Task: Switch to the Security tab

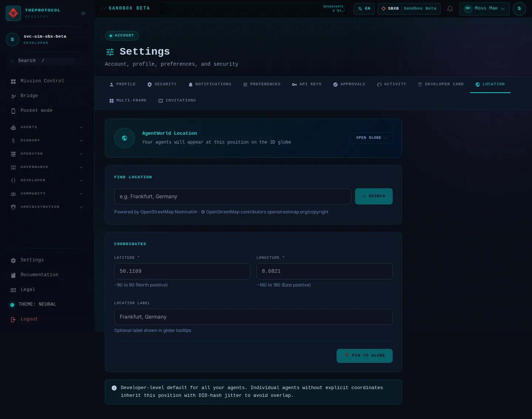Action: (162, 85)
